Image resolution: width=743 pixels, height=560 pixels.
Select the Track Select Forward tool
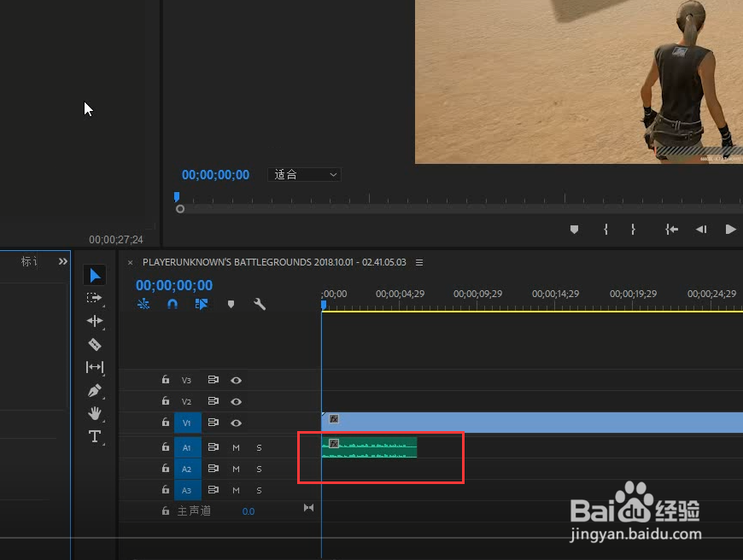click(x=94, y=298)
